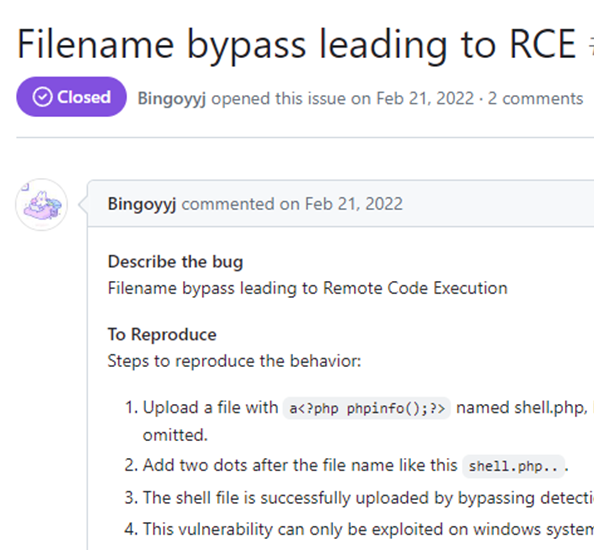Click step three about shell file successfully uploaded
Image resolution: width=594 pixels, height=550 pixels.
coord(359,498)
